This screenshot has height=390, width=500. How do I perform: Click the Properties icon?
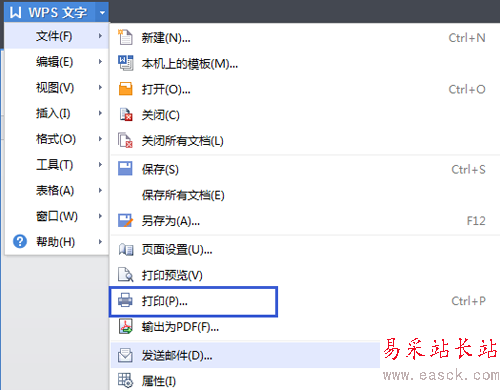[125, 380]
